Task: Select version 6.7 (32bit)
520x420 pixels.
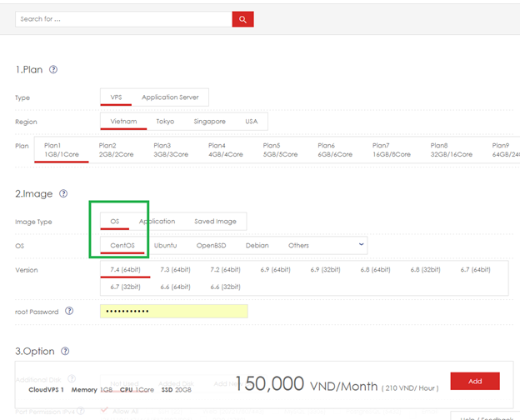Action: point(125,287)
